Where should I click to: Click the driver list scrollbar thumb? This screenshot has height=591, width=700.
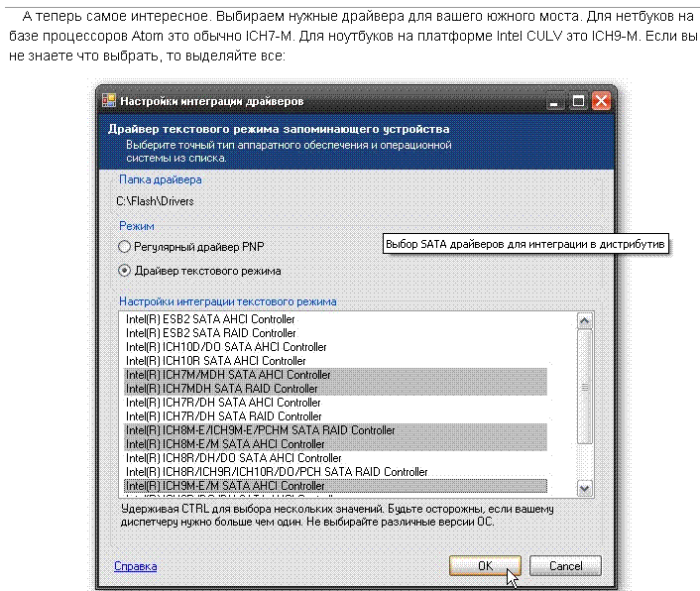point(584,387)
